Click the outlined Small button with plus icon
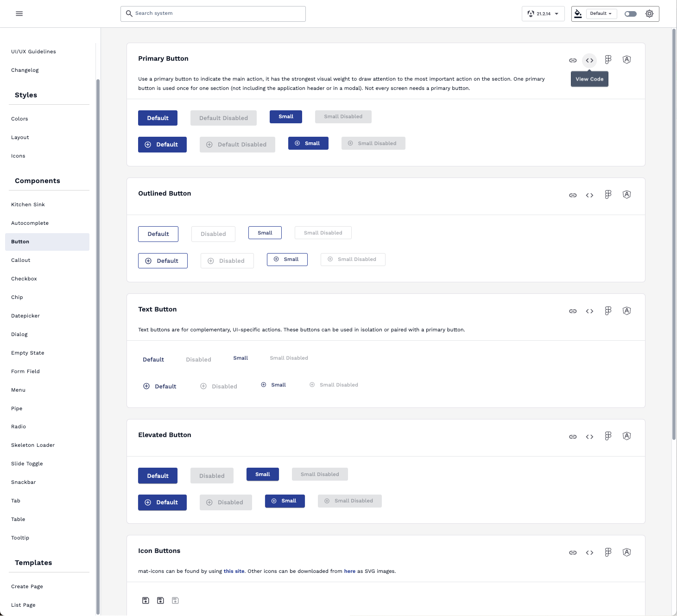This screenshot has height=616, width=677. (x=287, y=260)
